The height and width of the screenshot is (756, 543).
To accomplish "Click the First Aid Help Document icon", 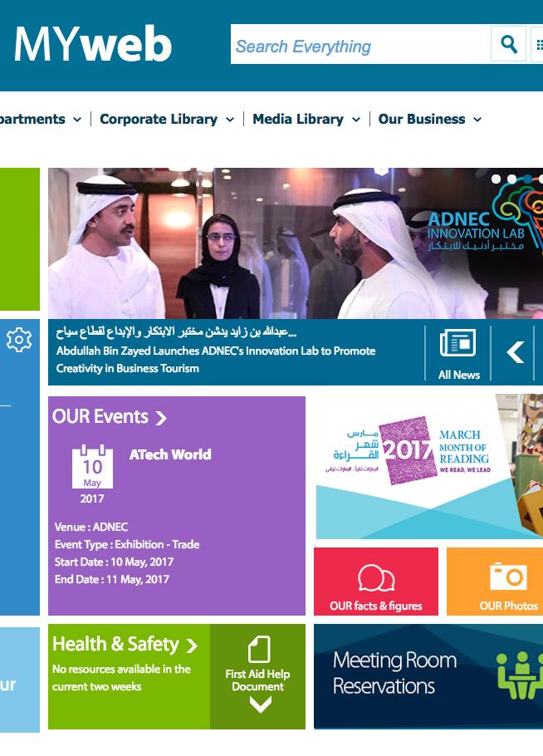I will tap(258, 649).
